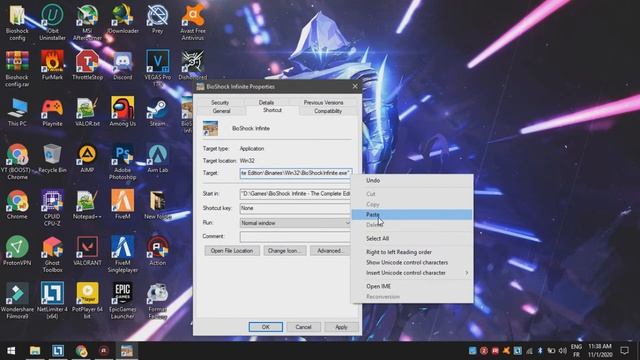Choose Paste from the context menu
This screenshot has width=640, height=360.
coord(412,214)
